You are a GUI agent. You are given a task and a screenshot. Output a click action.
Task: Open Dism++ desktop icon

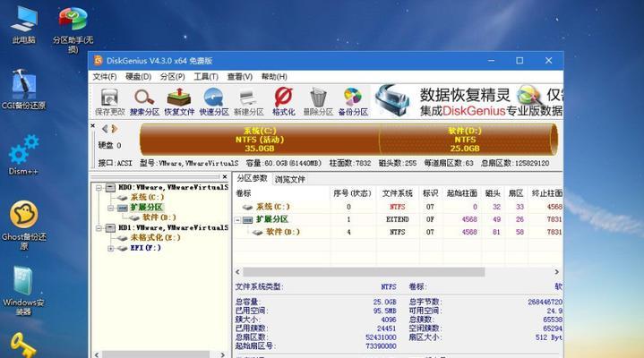point(23,155)
